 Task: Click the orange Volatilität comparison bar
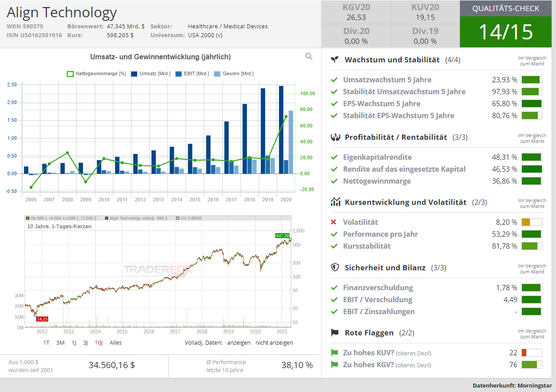click(532, 222)
